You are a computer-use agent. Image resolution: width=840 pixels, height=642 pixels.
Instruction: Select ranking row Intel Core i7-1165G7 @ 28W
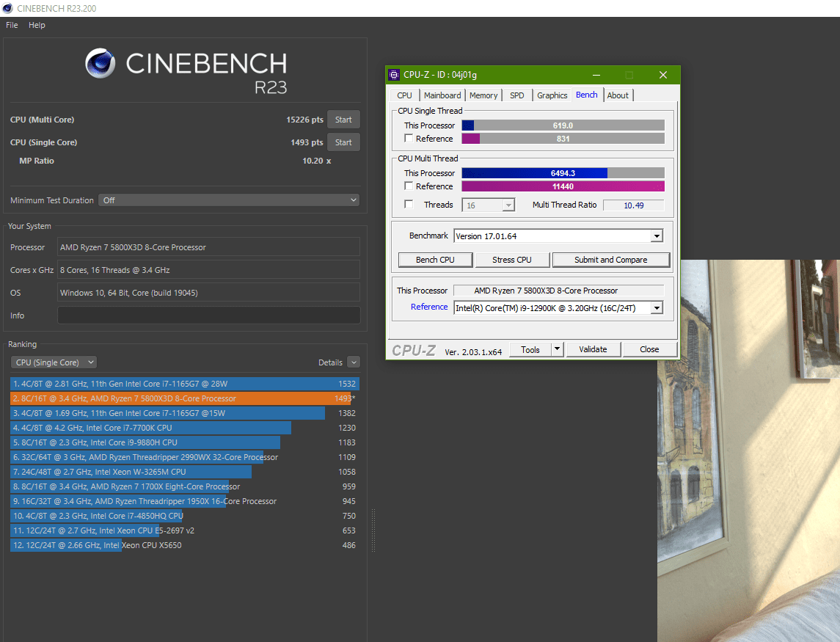click(184, 384)
